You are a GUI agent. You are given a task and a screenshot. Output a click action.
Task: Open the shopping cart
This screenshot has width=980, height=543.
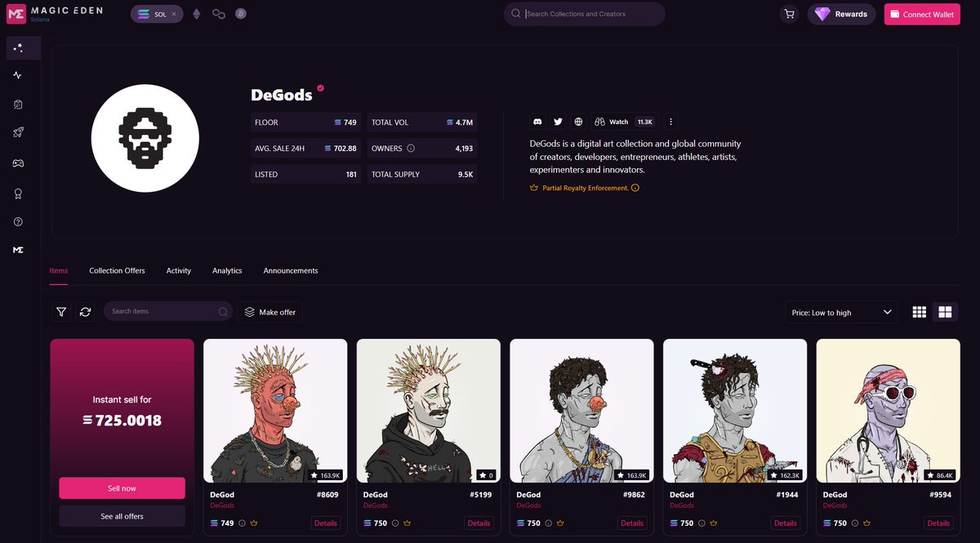pyautogui.click(x=789, y=14)
